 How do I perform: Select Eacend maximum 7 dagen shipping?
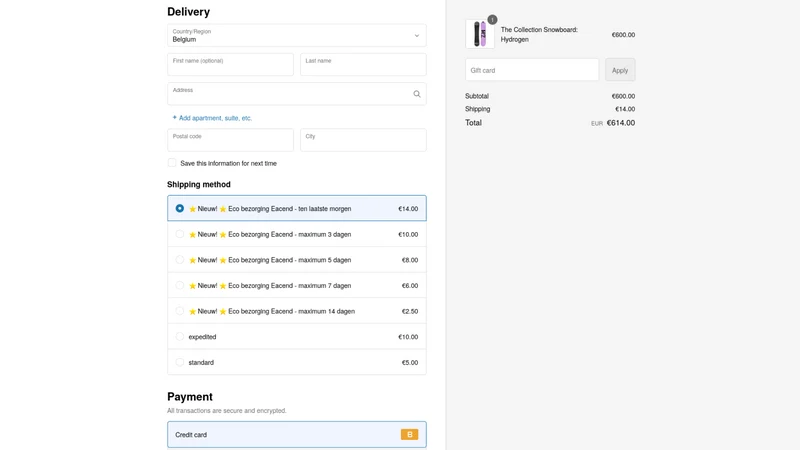297,285
